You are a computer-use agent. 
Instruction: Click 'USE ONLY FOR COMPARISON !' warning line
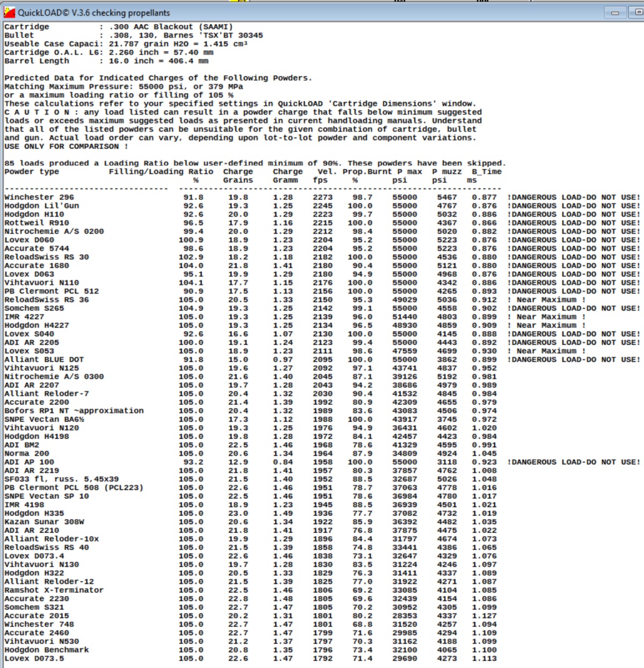67,146
